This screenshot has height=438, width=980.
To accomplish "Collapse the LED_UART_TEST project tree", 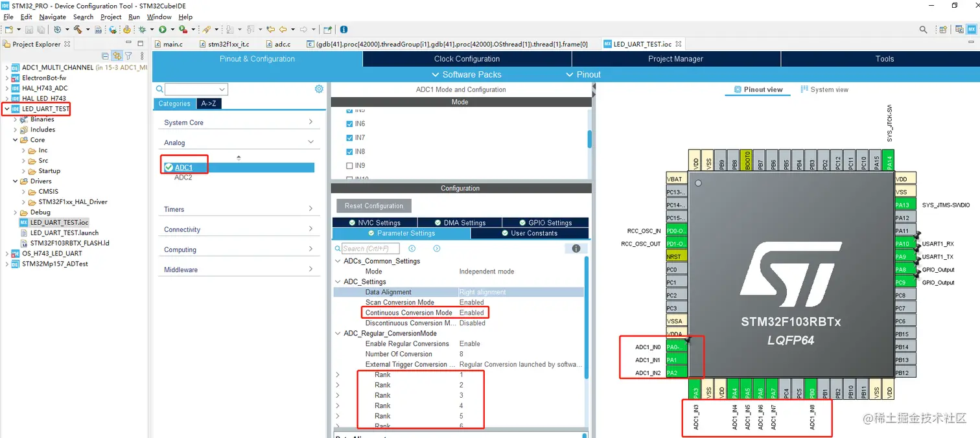I will (6, 109).
